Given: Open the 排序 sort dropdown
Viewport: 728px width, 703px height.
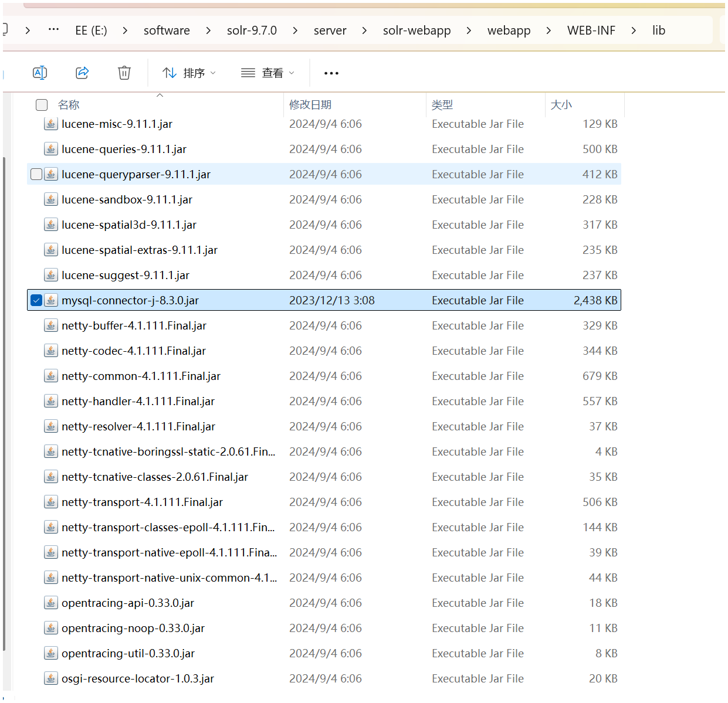Looking at the screenshot, I should click(x=189, y=73).
